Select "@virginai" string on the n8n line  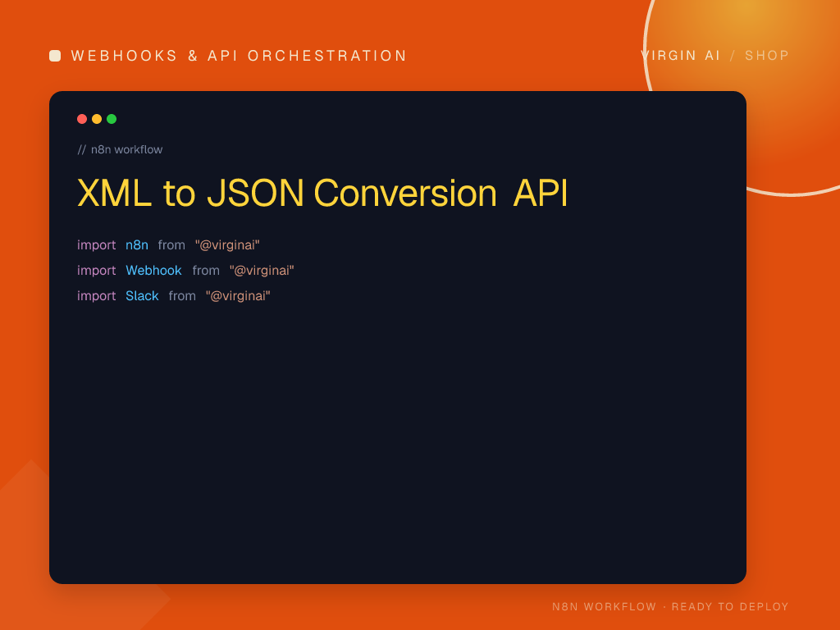[x=227, y=244]
